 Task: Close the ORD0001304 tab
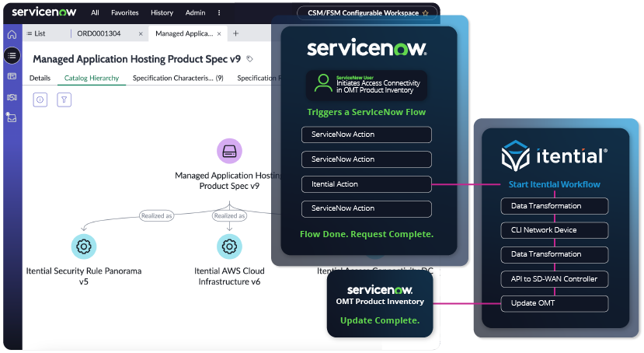[x=141, y=34]
